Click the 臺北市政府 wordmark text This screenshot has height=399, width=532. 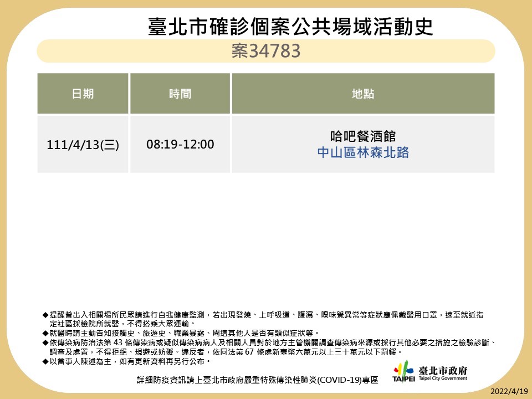tap(443, 371)
